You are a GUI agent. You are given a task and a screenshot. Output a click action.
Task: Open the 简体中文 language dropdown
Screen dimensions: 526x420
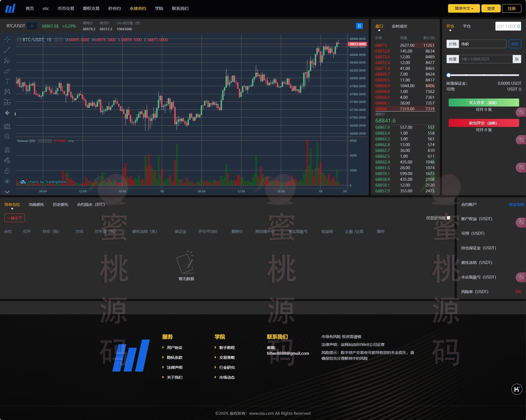point(464,9)
